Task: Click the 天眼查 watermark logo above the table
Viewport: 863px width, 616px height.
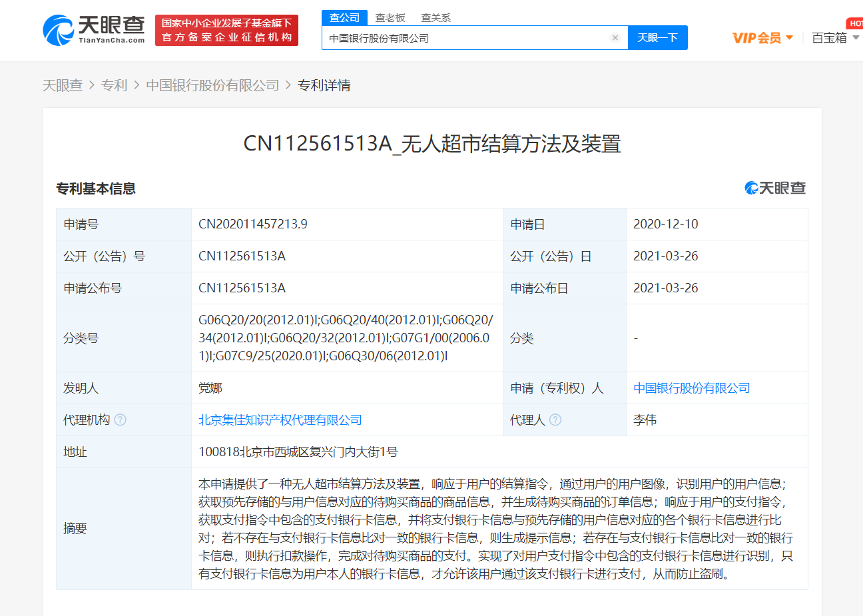Action: point(774,188)
